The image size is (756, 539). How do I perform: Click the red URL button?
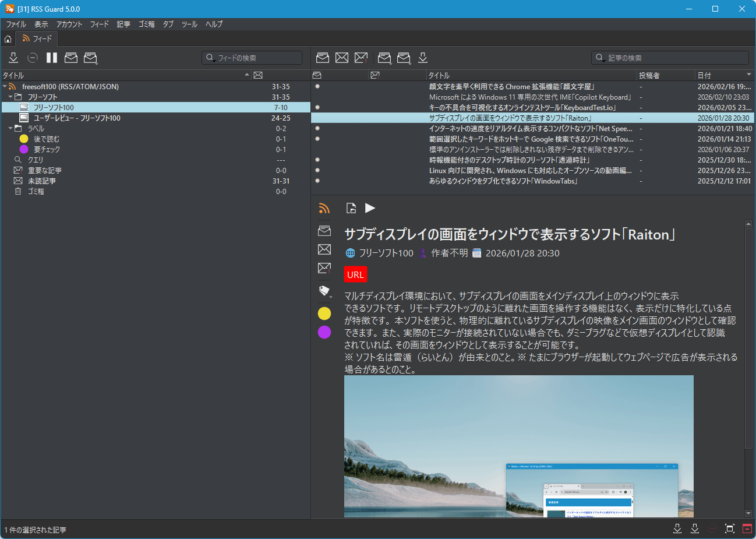click(355, 274)
